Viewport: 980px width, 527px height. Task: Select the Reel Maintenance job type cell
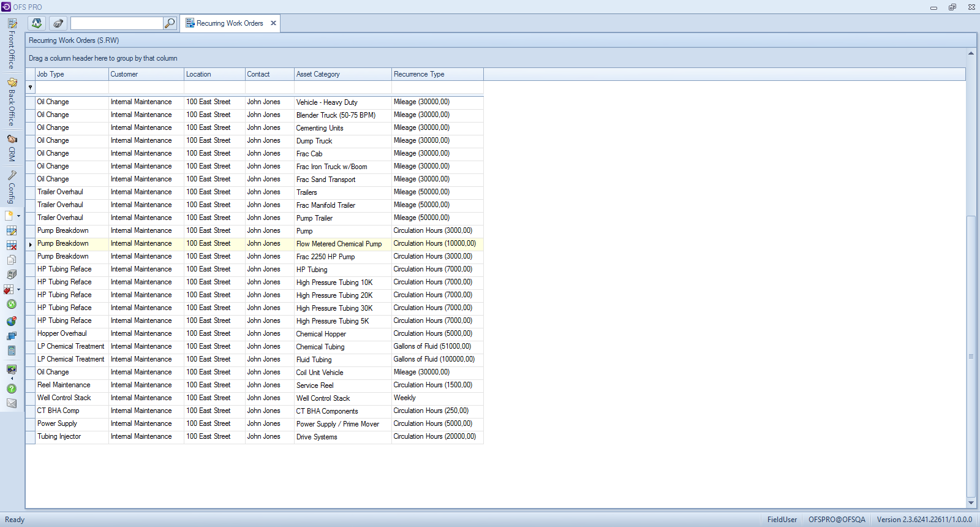point(72,385)
